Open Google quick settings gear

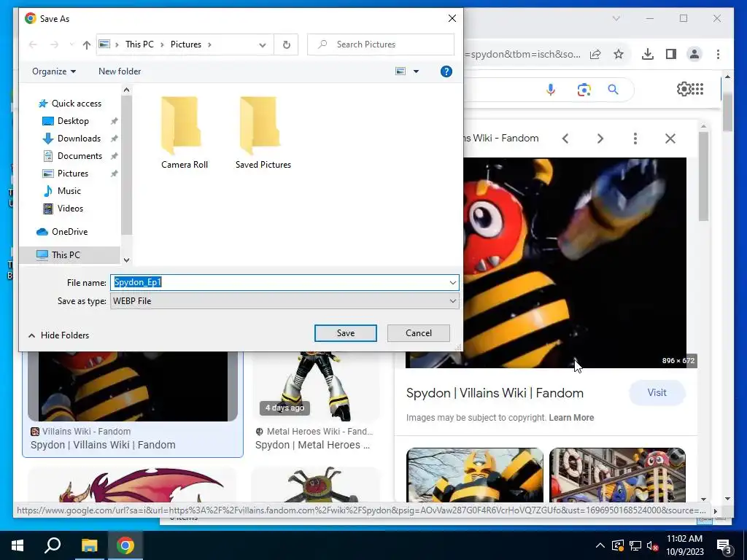[x=684, y=89]
